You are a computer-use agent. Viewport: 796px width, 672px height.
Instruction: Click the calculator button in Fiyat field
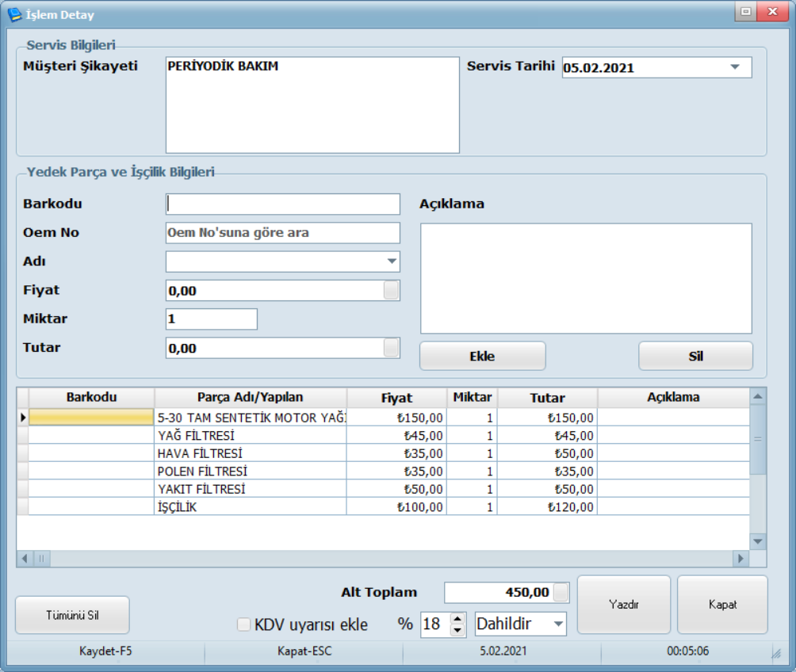[391, 291]
